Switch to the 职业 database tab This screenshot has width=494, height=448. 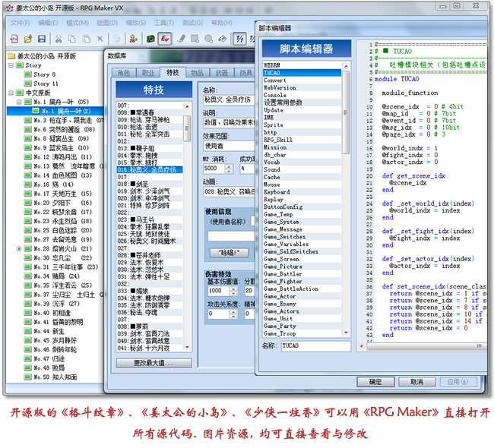(x=148, y=73)
